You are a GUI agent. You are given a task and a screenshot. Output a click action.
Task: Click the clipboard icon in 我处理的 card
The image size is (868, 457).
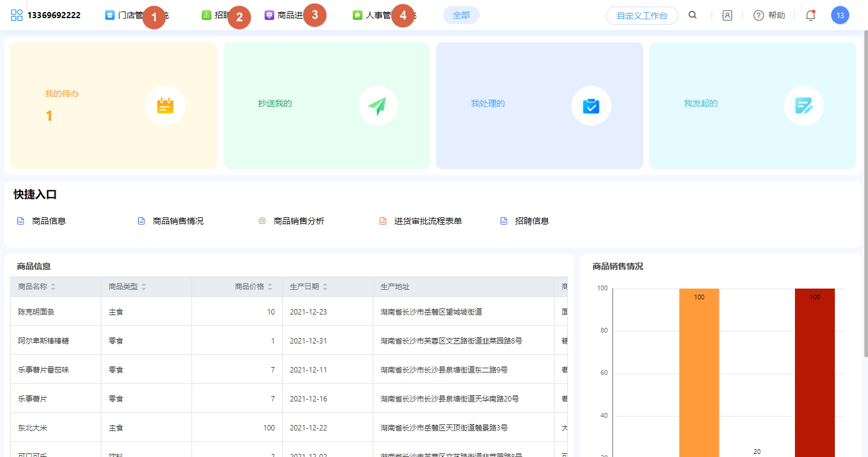[x=591, y=106]
